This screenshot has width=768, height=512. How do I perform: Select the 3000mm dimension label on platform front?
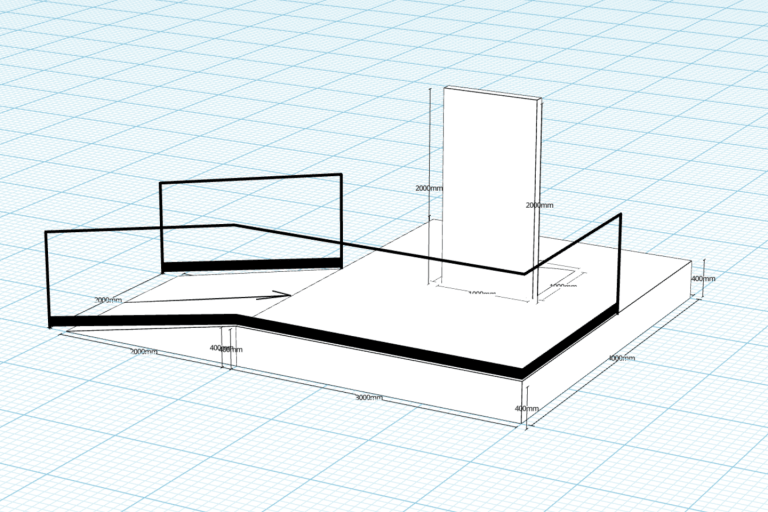pos(369,397)
